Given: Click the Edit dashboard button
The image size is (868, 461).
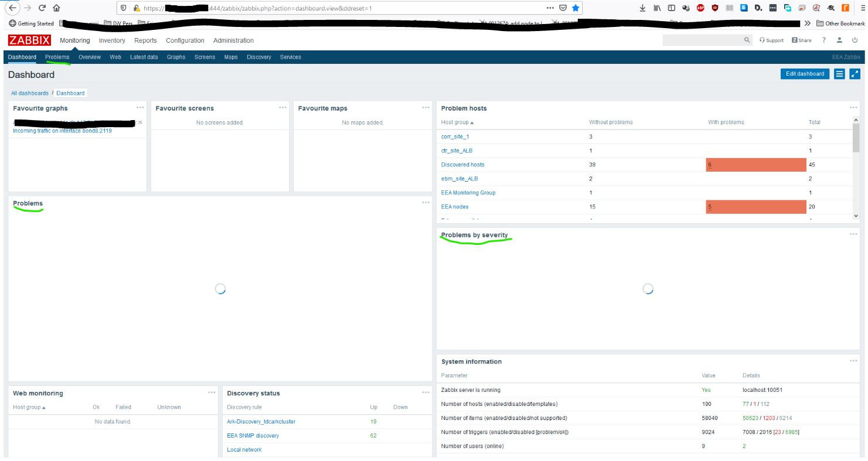Looking at the screenshot, I should (x=805, y=74).
